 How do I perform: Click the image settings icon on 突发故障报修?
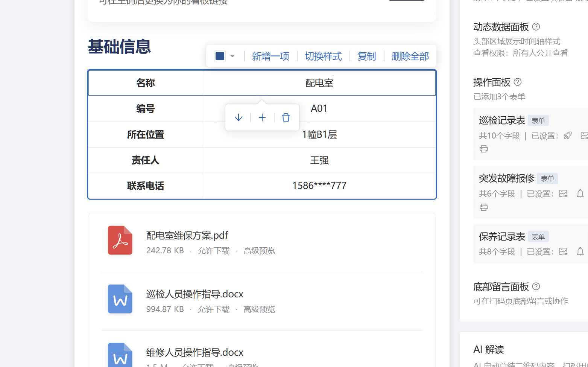coord(563,193)
